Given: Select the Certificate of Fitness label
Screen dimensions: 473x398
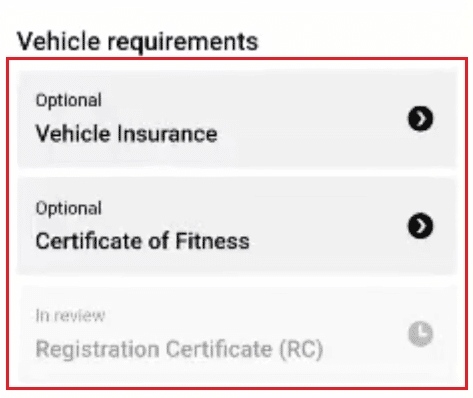Looking at the screenshot, I should (x=142, y=241).
